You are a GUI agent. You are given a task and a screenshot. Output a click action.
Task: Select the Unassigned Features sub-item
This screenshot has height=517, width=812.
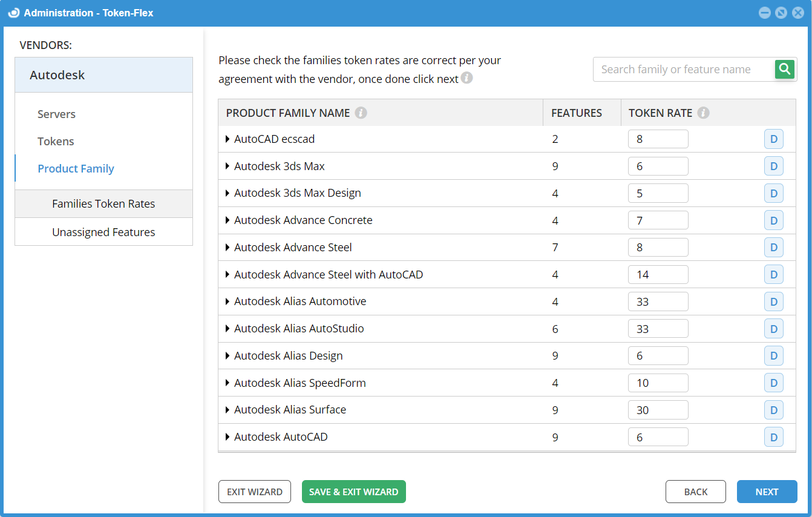[x=103, y=232]
